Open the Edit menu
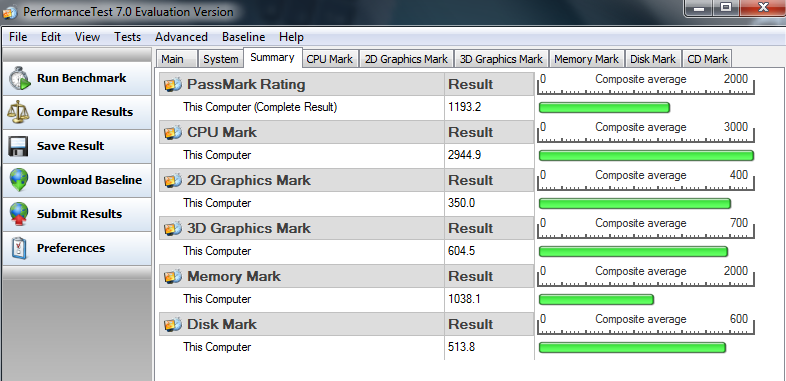786x381 pixels. (51, 37)
